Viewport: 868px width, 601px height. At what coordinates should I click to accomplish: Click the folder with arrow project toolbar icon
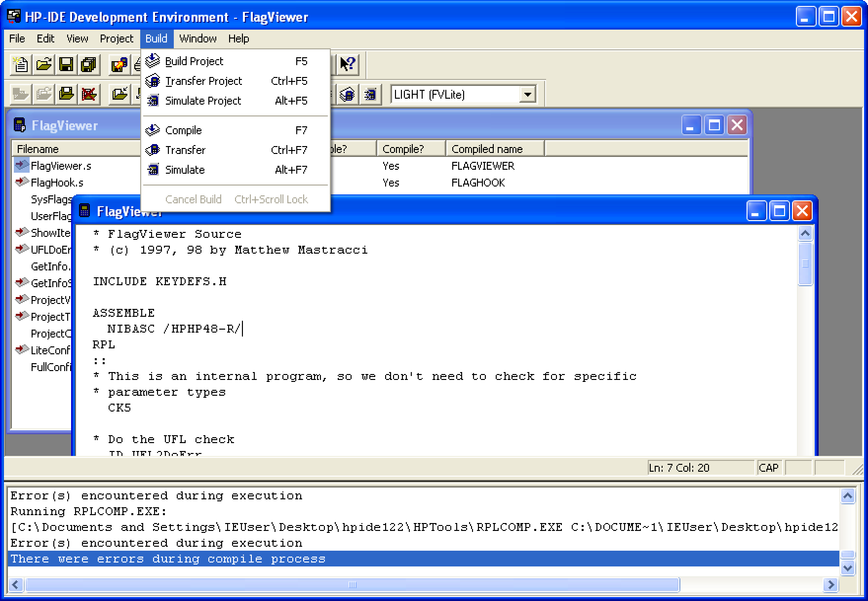(x=119, y=94)
